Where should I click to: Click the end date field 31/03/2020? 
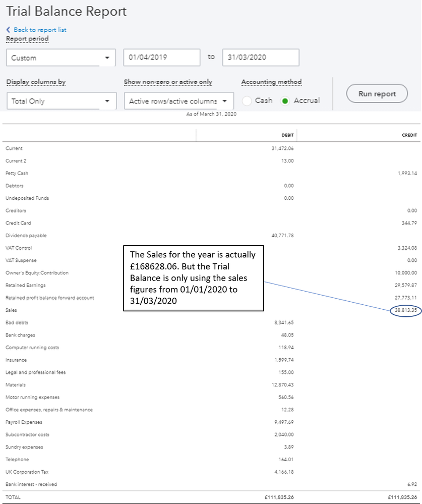tap(260, 58)
